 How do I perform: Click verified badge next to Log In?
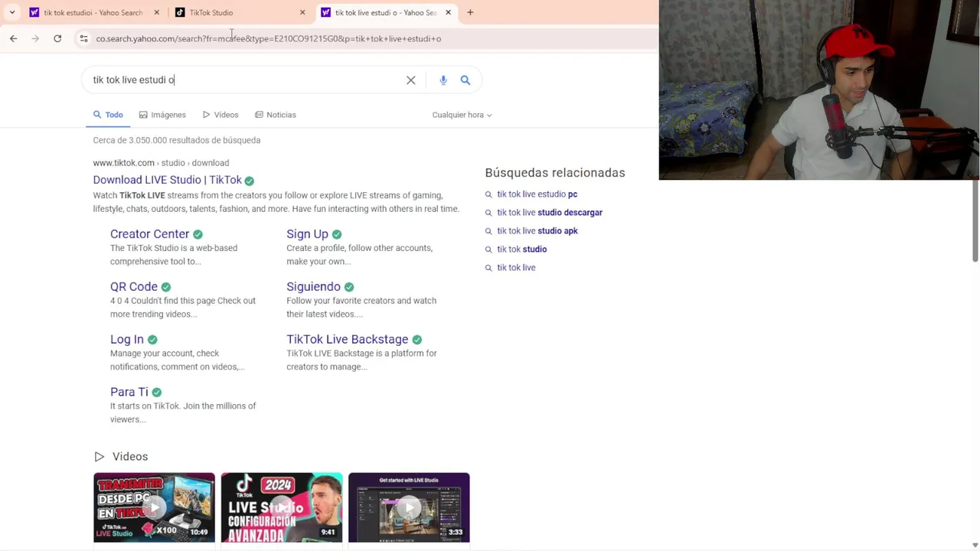click(152, 340)
